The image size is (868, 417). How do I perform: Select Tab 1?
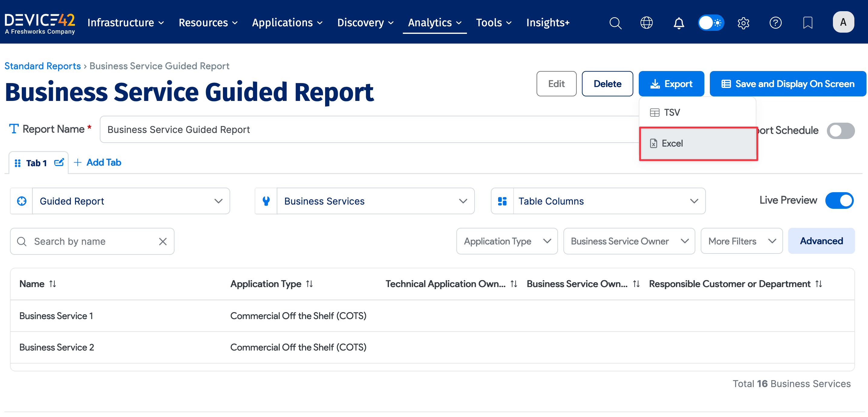tap(36, 163)
